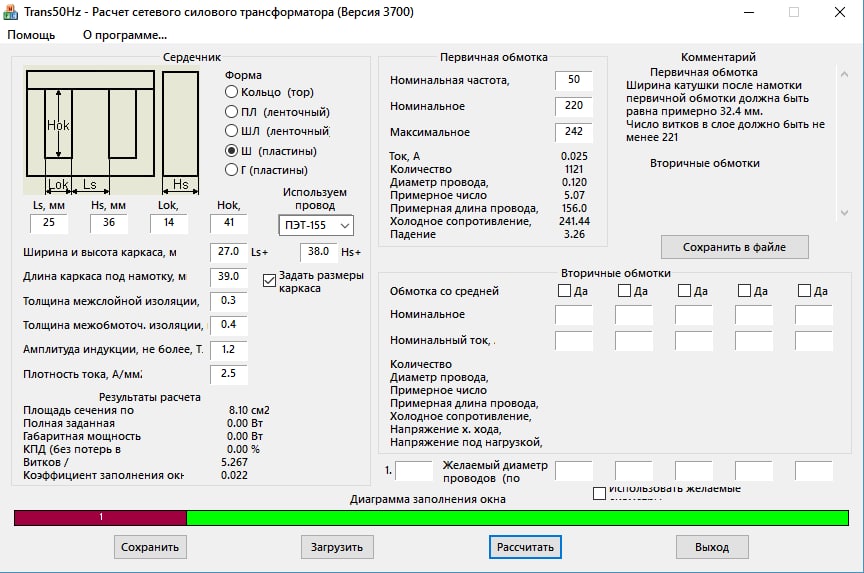Click the Толщина межобмоточ. изоляции field

point(229,326)
